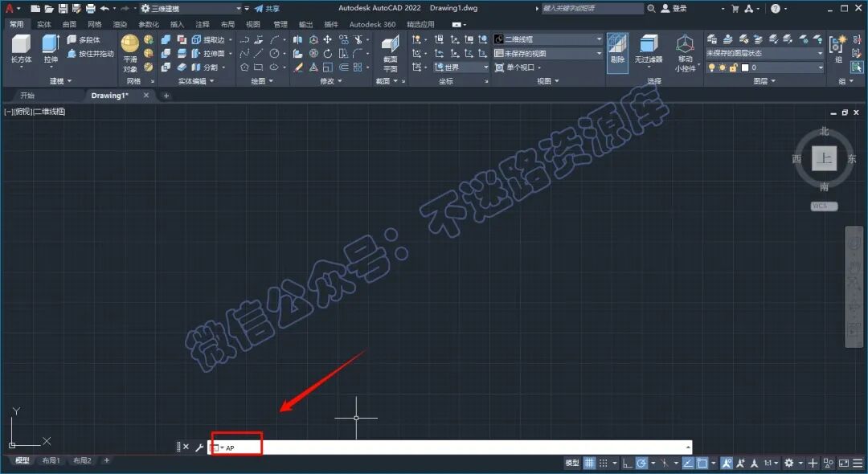Toggle annotation objects visibility in status bar
Image resolution: width=868 pixels, height=474 pixels.
[x=727, y=463]
